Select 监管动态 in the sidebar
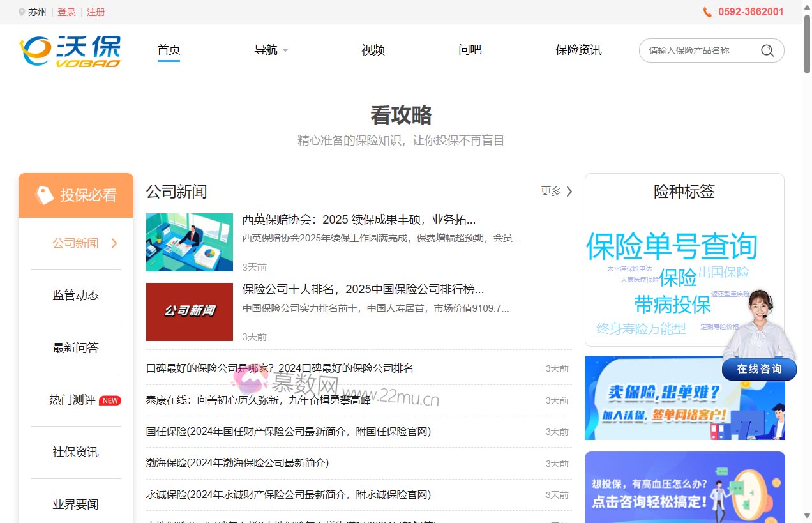The image size is (812, 523). coord(75,295)
